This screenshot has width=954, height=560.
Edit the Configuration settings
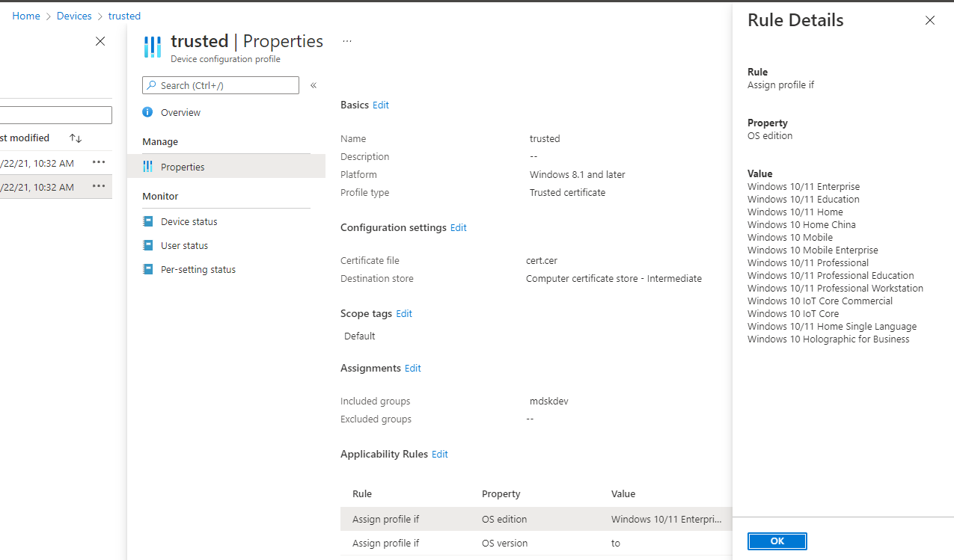pyautogui.click(x=458, y=227)
